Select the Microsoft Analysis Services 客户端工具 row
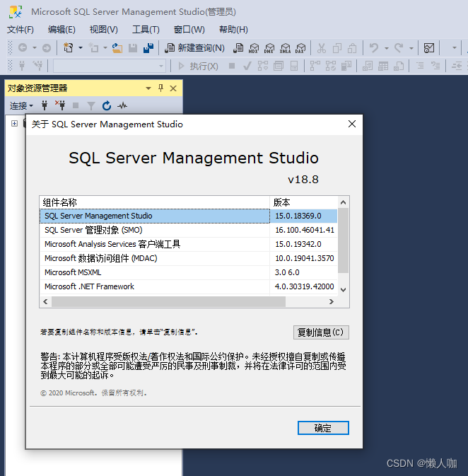468x476 pixels. [x=188, y=245]
